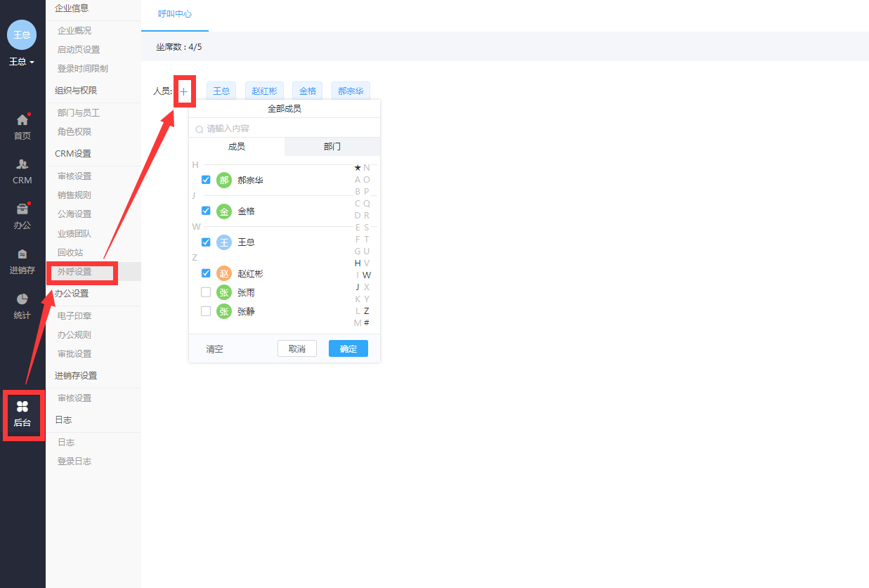Click 王总's blue avatar in member list
This screenshot has width=869, height=588.
click(224, 242)
